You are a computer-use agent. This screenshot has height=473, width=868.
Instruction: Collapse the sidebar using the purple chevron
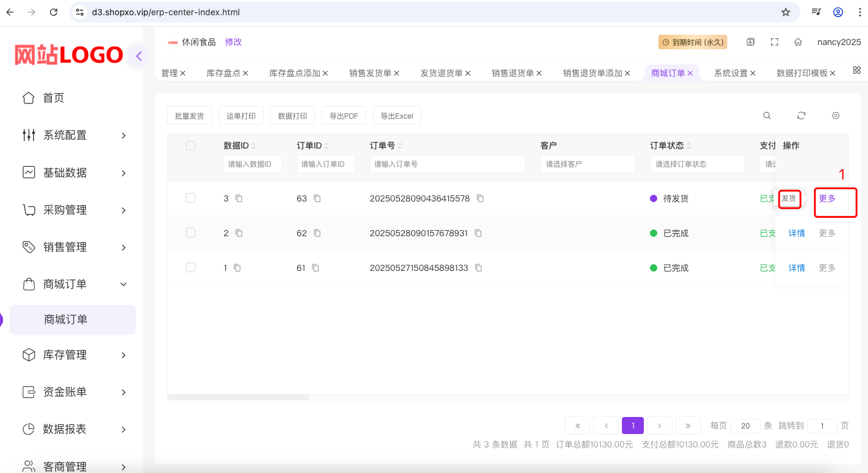139,57
